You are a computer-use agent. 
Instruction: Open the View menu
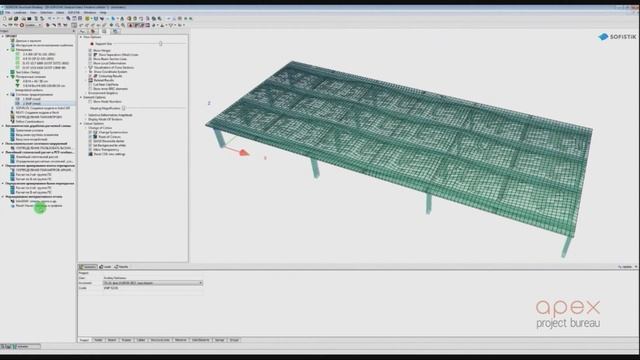pyautogui.click(x=33, y=13)
